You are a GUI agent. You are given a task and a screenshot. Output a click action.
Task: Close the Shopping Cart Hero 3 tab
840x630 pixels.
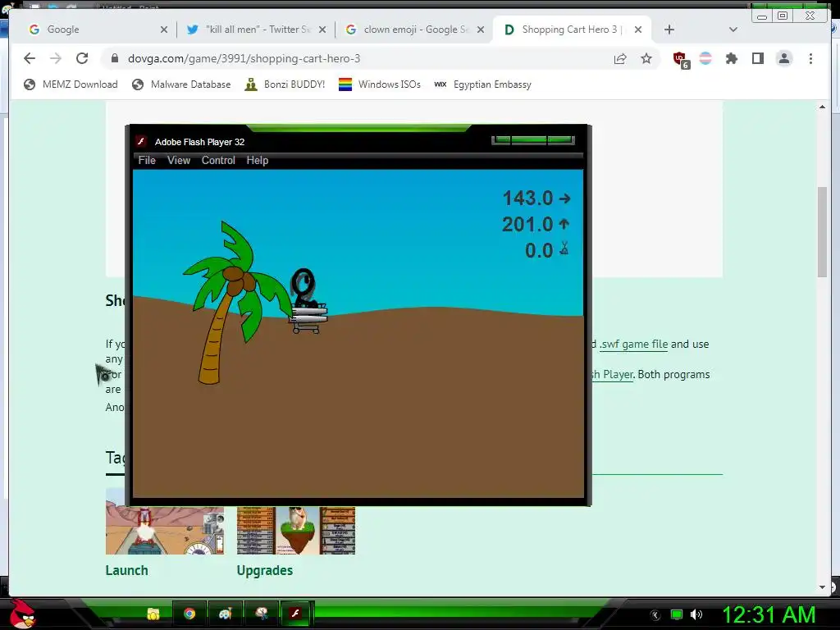tap(638, 30)
